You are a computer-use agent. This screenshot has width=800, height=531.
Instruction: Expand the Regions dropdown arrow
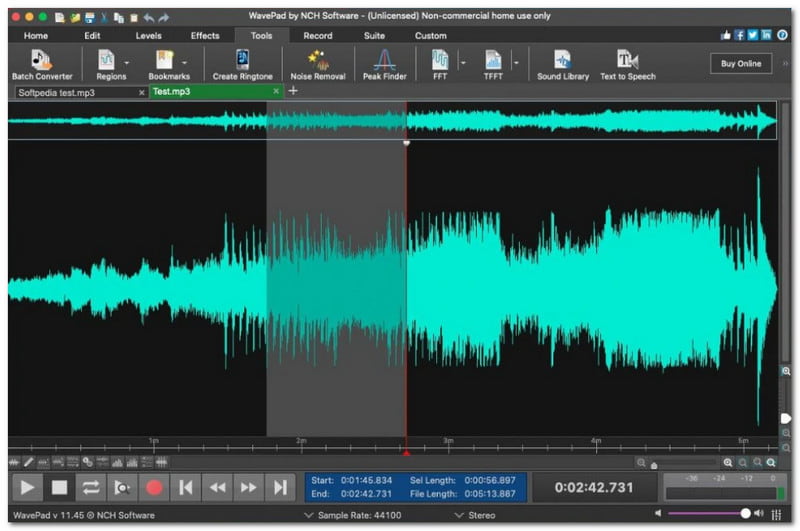127,63
